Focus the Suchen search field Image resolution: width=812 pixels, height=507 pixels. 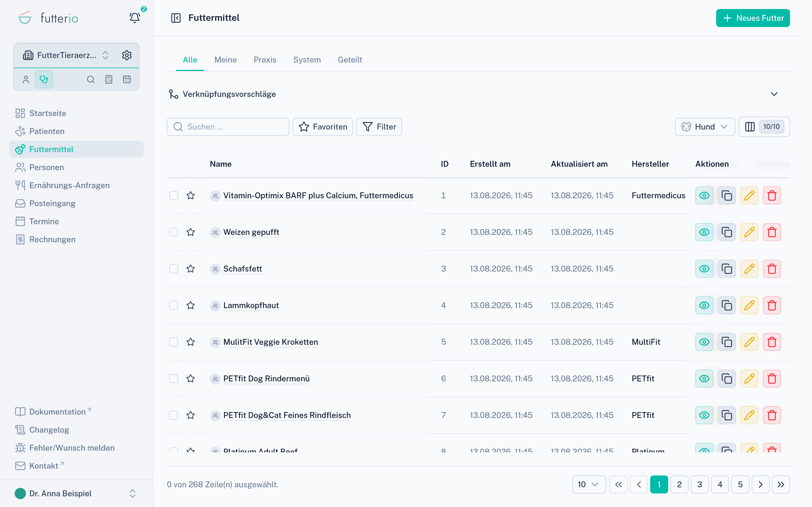coord(228,127)
